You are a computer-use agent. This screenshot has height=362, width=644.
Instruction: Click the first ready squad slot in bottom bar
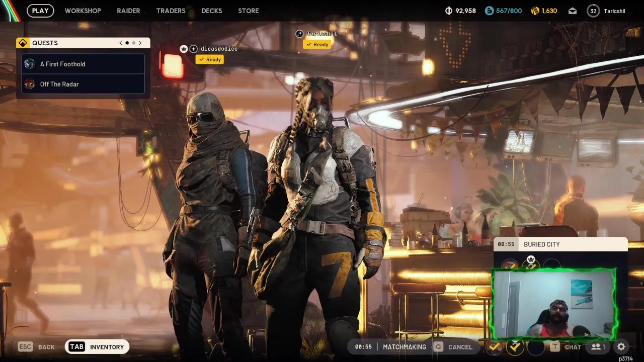pos(495,346)
